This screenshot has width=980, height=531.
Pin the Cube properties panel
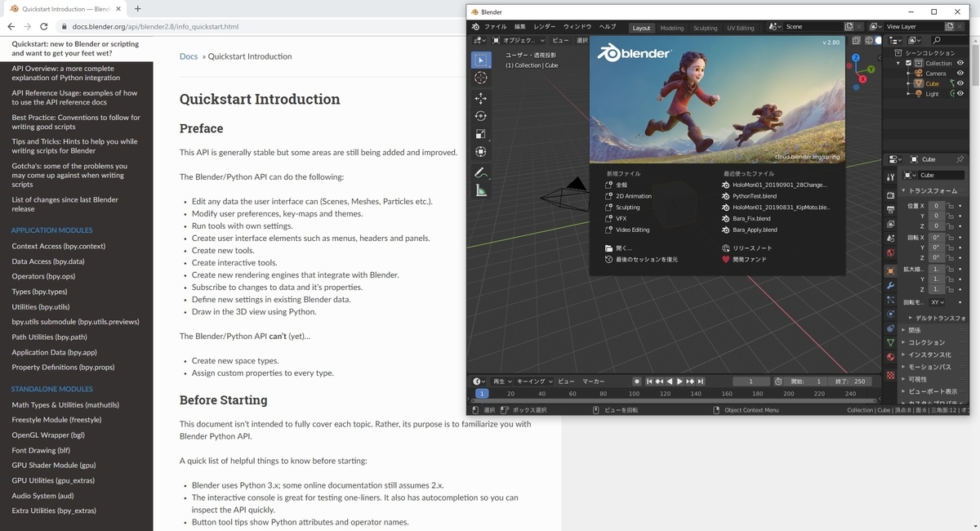(960, 159)
